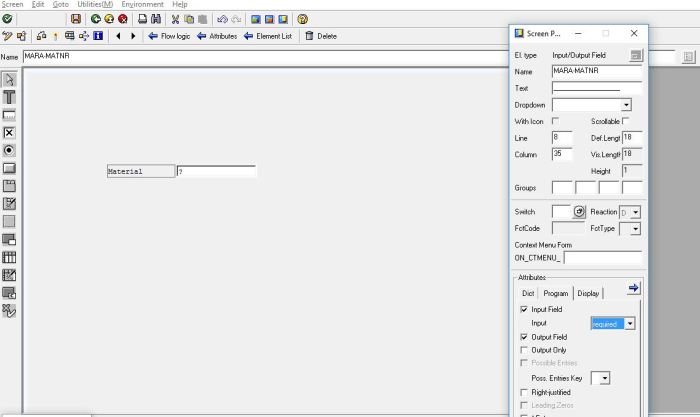Enable the Output Only checkbox
The width and height of the screenshot is (700, 417).
tap(524, 350)
